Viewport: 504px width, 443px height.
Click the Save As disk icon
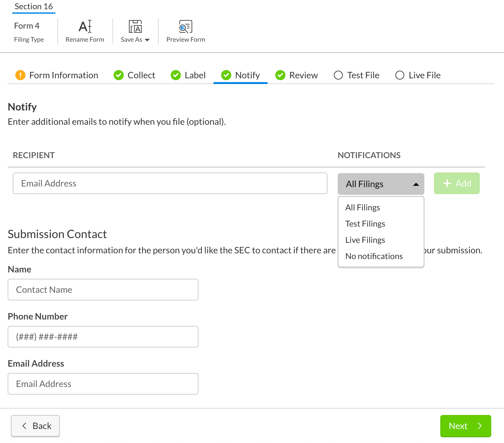pyautogui.click(x=135, y=26)
